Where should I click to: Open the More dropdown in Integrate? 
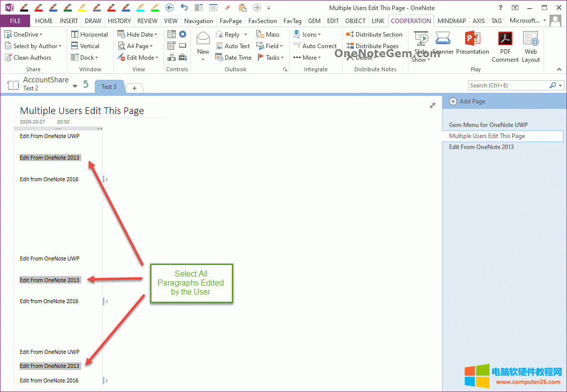click(307, 58)
